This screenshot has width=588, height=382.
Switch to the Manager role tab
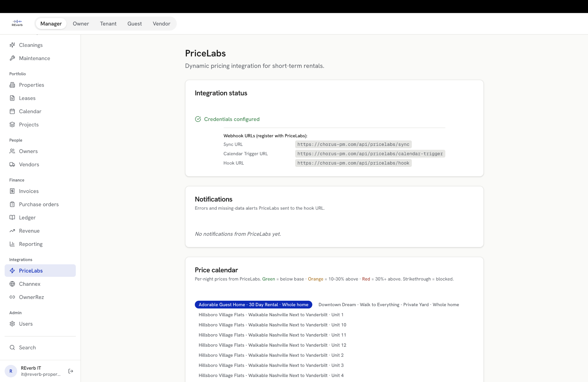(51, 24)
